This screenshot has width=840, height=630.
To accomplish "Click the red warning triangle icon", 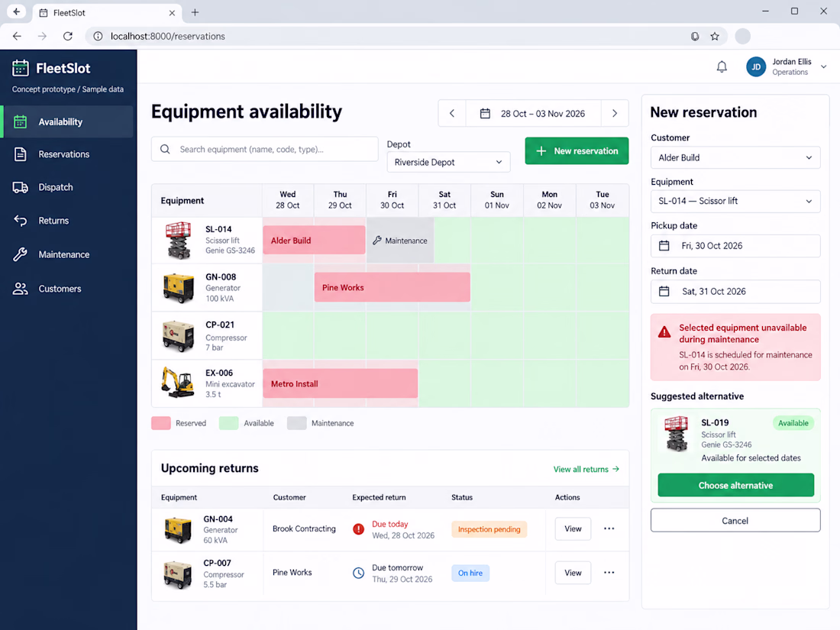I will point(664,332).
